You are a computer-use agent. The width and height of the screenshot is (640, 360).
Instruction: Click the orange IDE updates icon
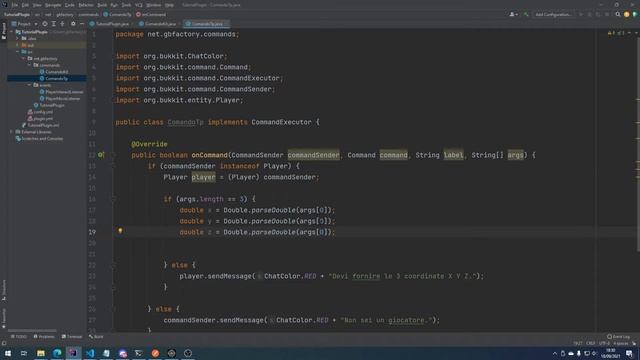coord(627,14)
